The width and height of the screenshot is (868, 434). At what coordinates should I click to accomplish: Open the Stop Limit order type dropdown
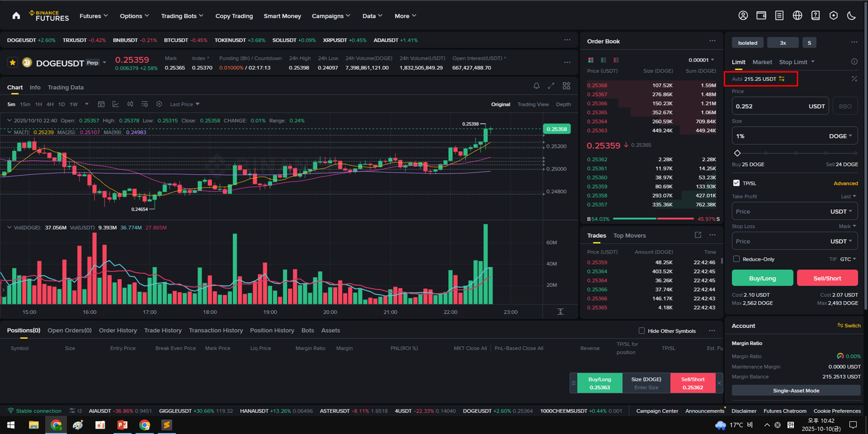click(x=797, y=62)
